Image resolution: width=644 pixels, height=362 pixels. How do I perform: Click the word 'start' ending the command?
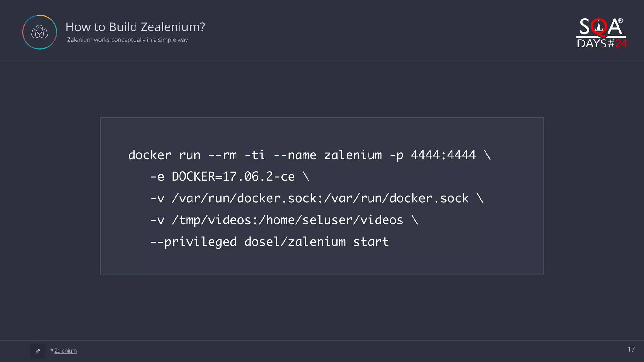[x=371, y=242]
